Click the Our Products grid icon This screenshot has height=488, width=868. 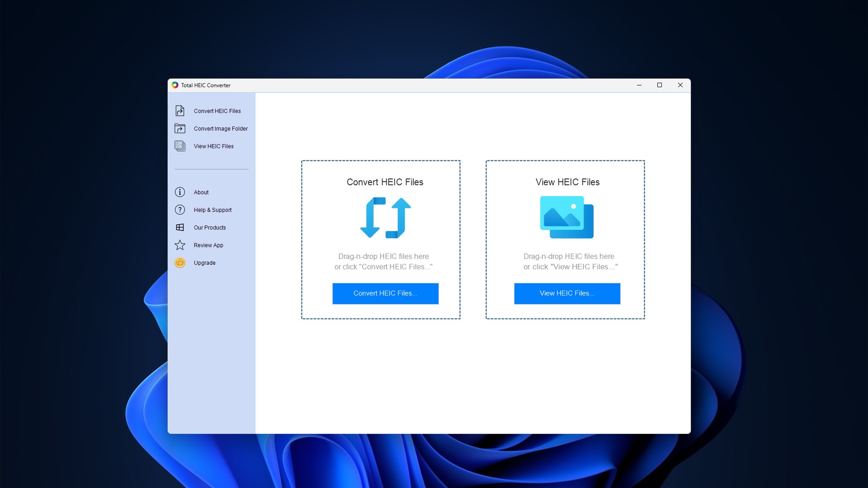[180, 227]
